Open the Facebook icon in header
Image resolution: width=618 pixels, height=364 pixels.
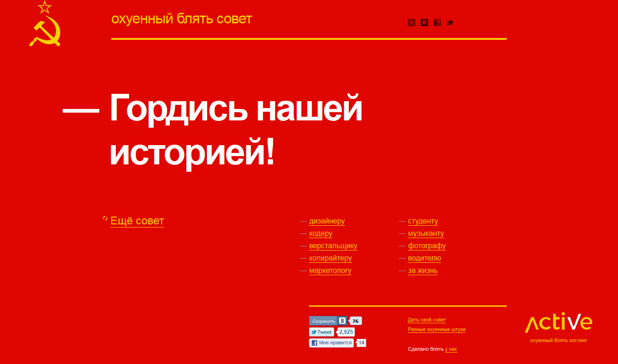click(437, 22)
